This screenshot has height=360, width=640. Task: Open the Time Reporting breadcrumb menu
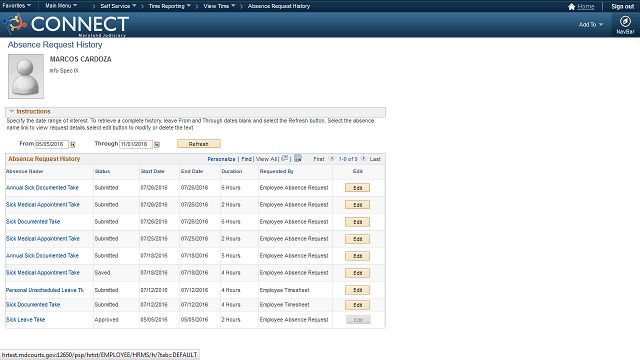pyautogui.click(x=170, y=6)
